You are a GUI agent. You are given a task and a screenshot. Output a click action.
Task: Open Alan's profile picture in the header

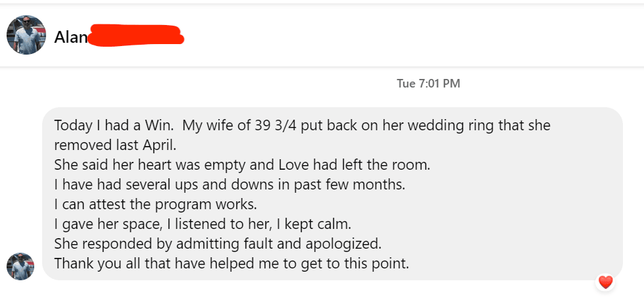coord(26,35)
